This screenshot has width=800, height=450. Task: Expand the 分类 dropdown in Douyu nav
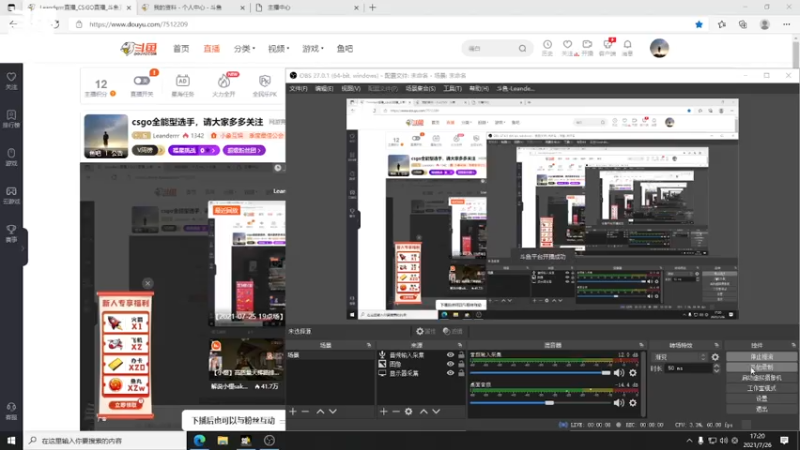pos(244,48)
